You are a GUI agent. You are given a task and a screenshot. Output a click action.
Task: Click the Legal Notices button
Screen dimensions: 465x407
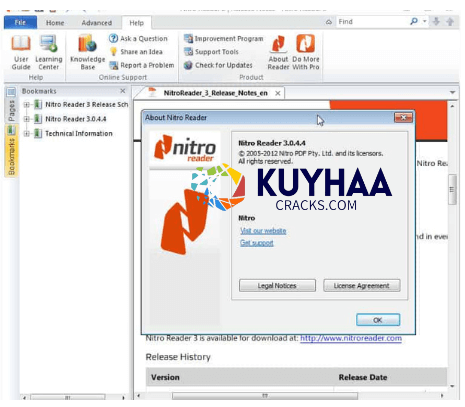pyautogui.click(x=277, y=286)
